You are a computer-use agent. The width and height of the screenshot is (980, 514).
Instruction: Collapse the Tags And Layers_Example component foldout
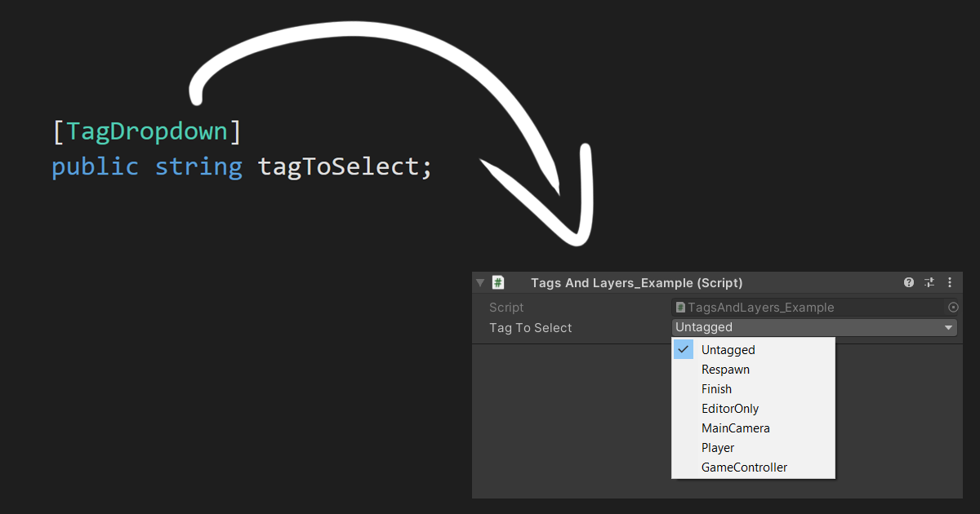click(480, 282)
